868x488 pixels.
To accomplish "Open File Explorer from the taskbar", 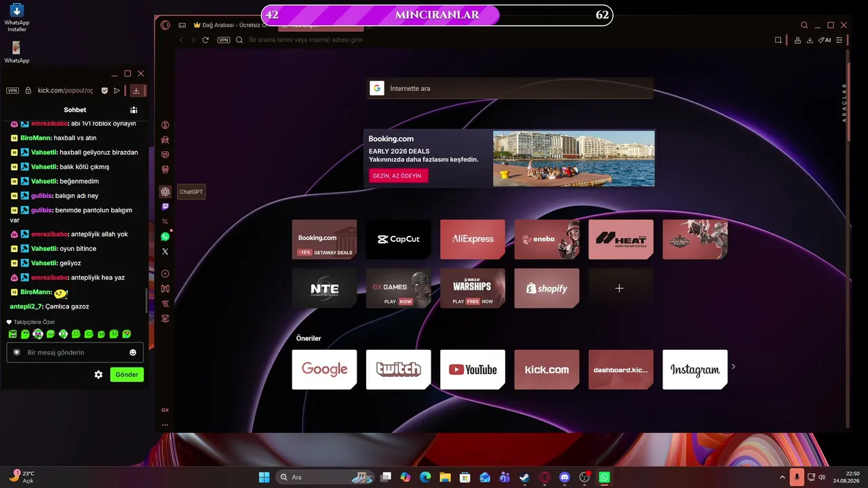I will 445,477.
